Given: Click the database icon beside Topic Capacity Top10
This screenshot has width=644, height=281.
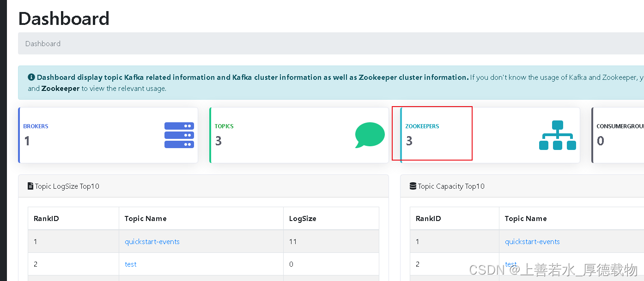Looking at the screenshot, I should (x=413, y=186).
